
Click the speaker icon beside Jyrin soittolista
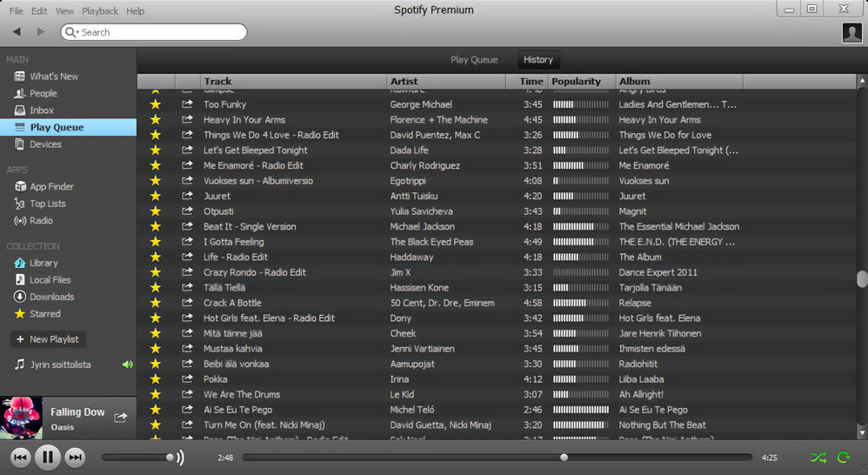pyautogui.click(x=127, y=365)
